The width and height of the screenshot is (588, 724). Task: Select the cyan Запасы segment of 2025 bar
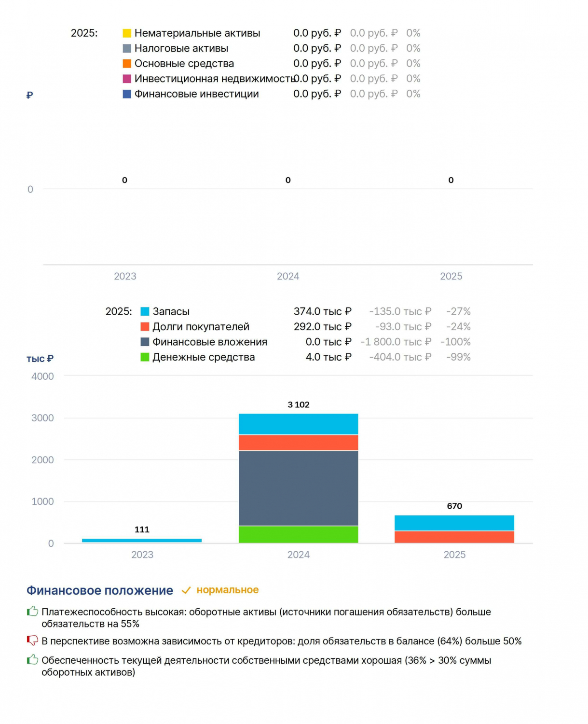click(454, 523)
